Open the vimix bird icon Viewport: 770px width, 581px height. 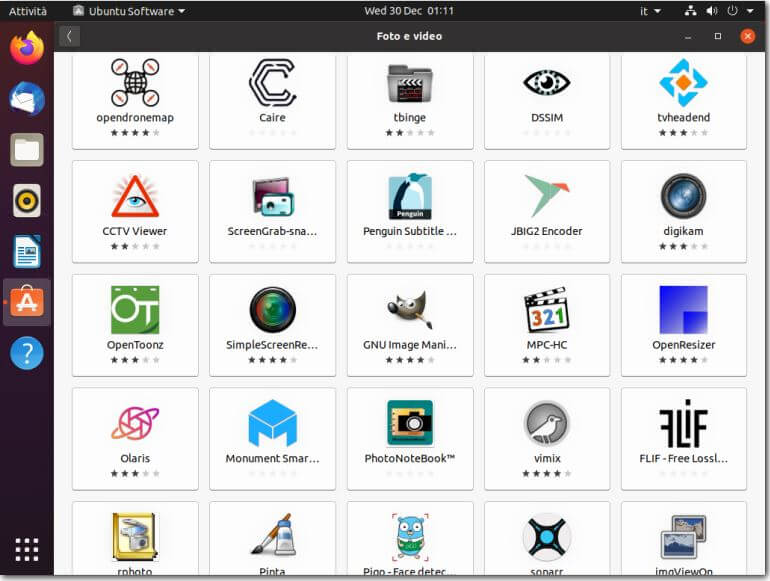547,423
